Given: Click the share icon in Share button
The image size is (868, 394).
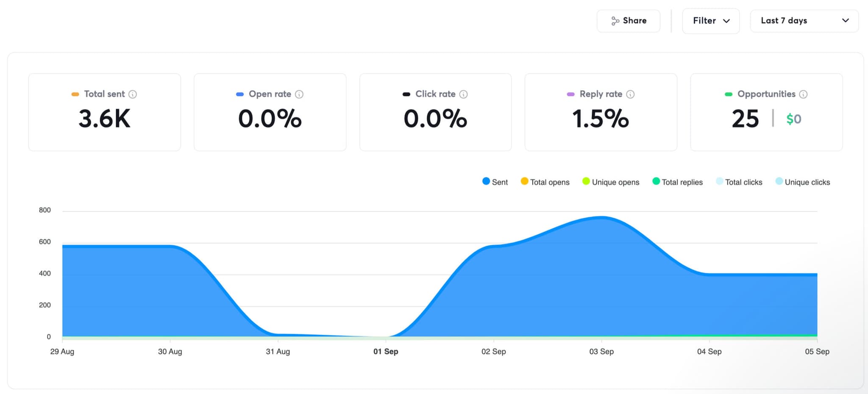Looking at the screenshot, I should point(615,21).
